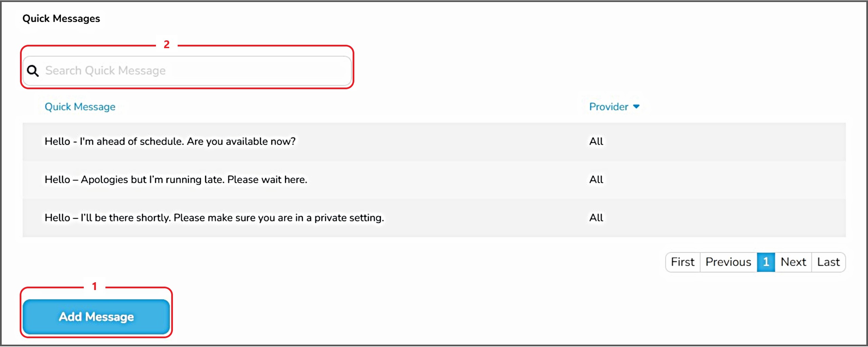Click the magnifying glass search icon
Image resolution: width=868 pixels, height=347 pixels.
click(x=33, y=71)
